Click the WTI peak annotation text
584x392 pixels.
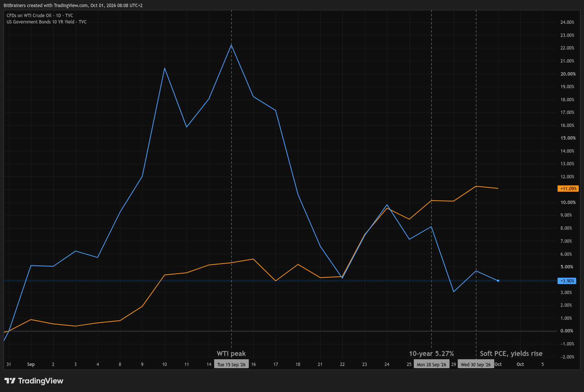pyautogui.click(x=231, y=354)
